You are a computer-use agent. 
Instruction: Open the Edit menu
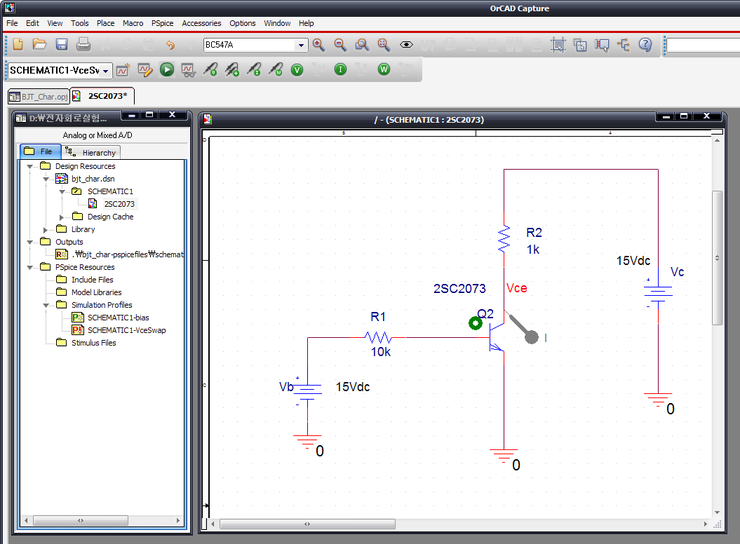tap(32, 23)
